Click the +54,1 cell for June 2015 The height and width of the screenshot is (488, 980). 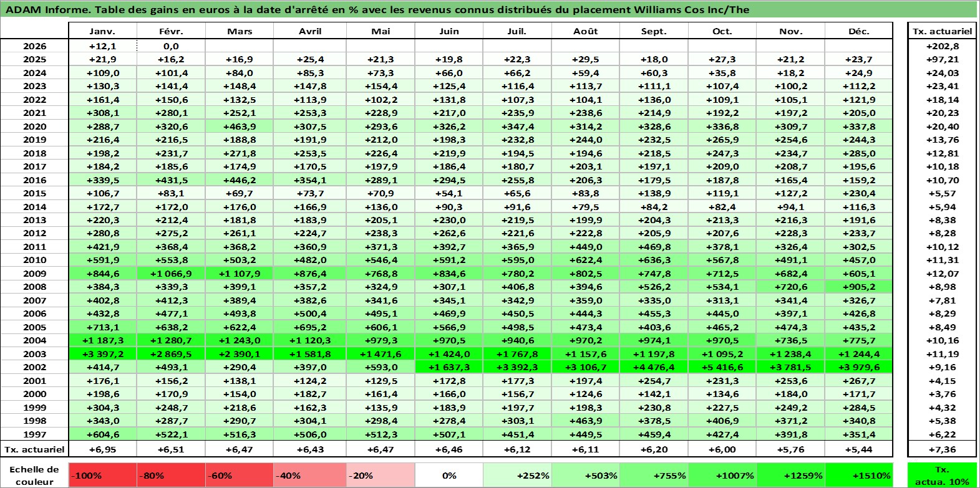(449, 193)
